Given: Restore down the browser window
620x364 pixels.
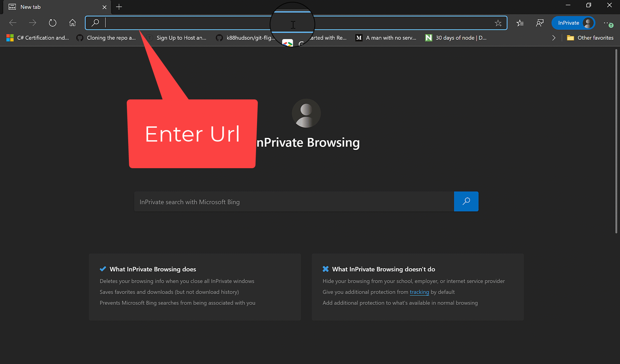Looking at the screenshot, I should point(589,5).
